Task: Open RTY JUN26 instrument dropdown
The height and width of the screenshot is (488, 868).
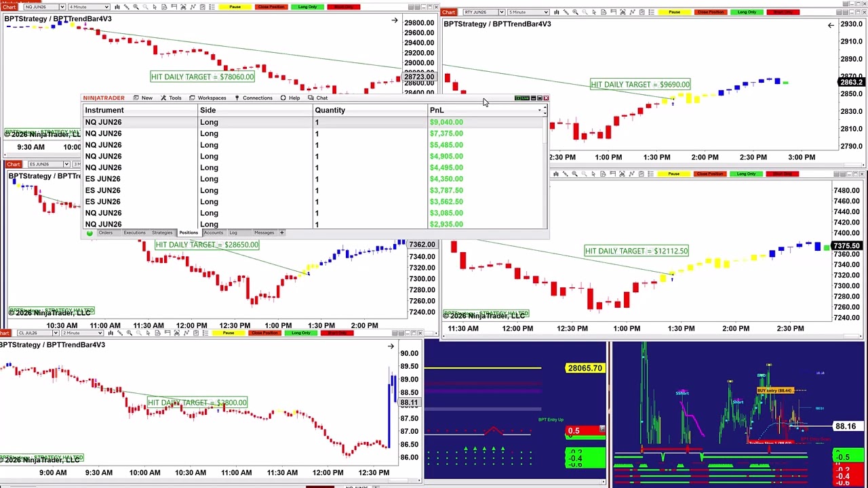Action: coord(502,12)
